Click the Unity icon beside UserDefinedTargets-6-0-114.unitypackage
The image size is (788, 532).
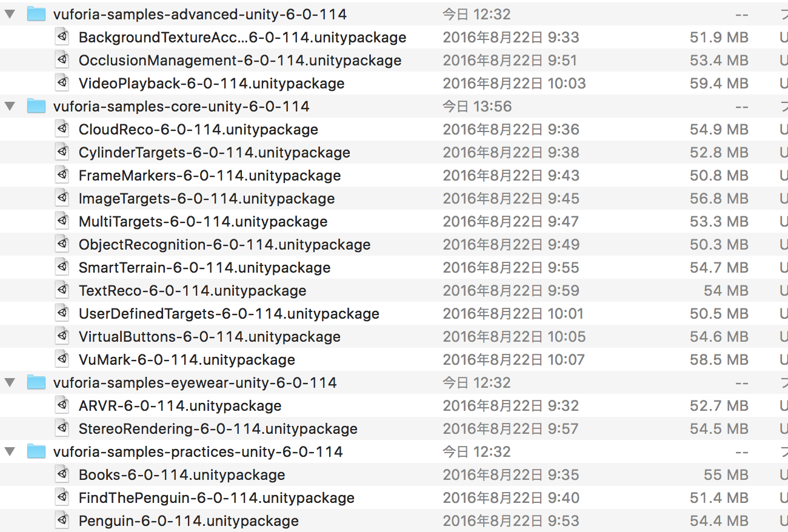tap(62, 314)
